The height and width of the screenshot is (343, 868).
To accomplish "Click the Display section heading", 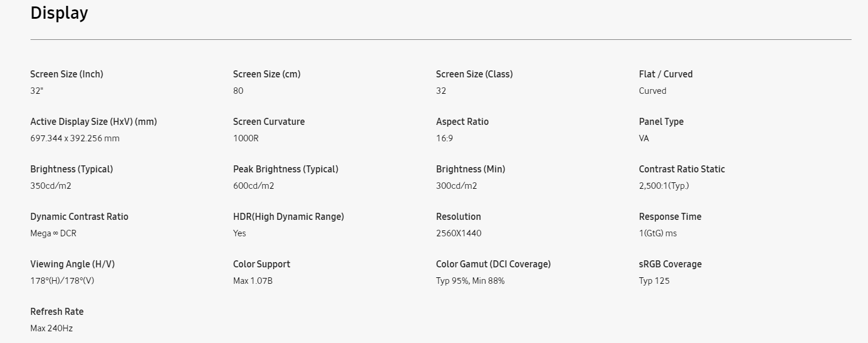I will (59, 13).
